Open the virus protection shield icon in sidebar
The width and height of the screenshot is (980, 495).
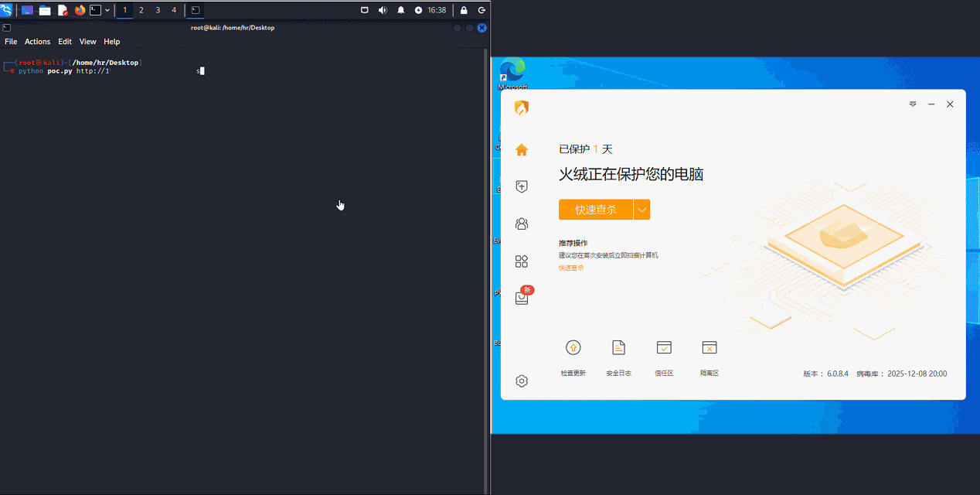(522, 186)
